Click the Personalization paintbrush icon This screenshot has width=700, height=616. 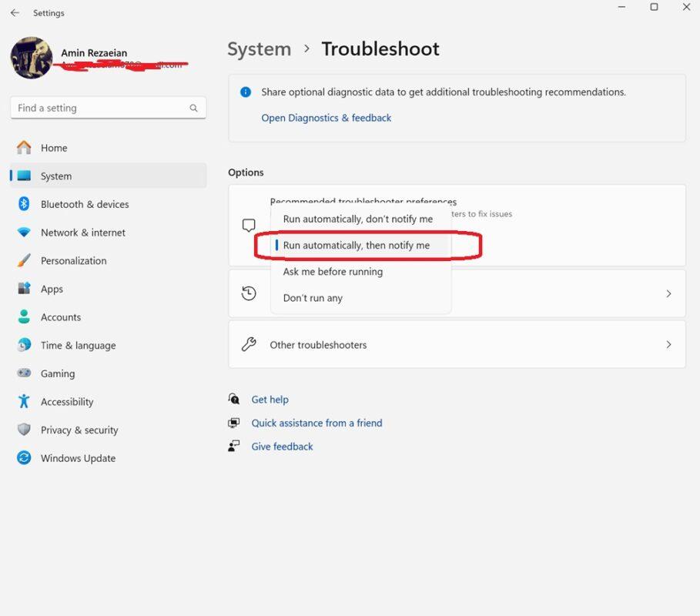25,261
